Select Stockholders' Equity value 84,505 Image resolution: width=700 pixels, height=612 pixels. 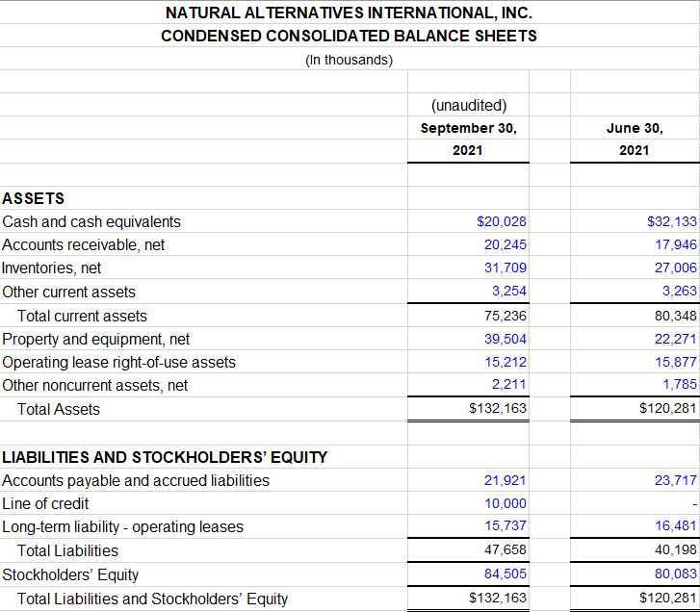[x=506, y=574]
